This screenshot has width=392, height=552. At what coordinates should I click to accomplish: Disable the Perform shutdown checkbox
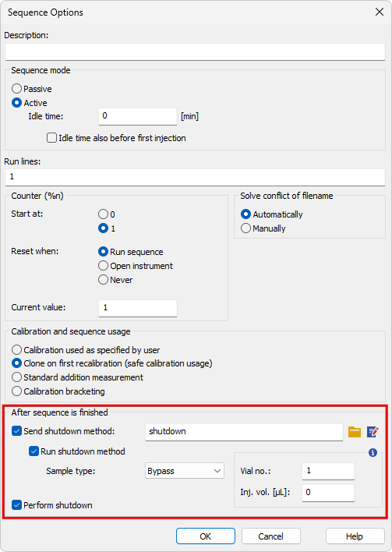click(x=16, y=505)
